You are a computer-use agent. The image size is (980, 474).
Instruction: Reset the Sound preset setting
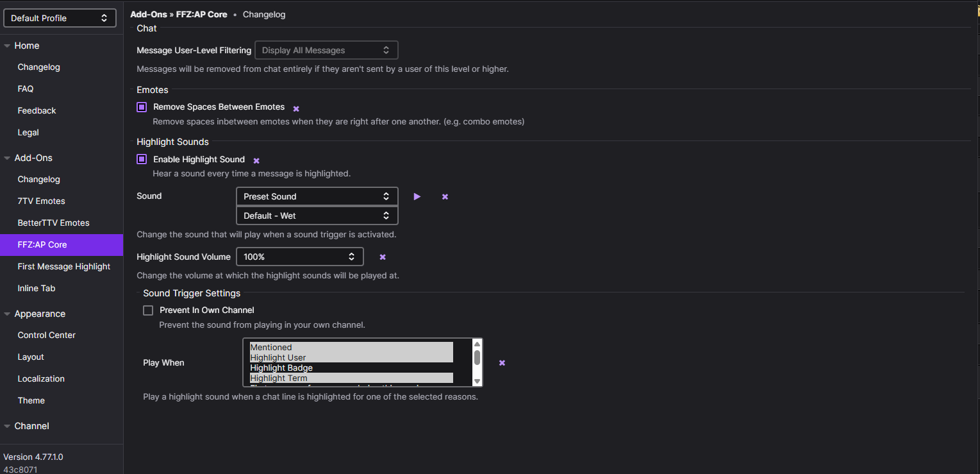[x=445, y=196]
